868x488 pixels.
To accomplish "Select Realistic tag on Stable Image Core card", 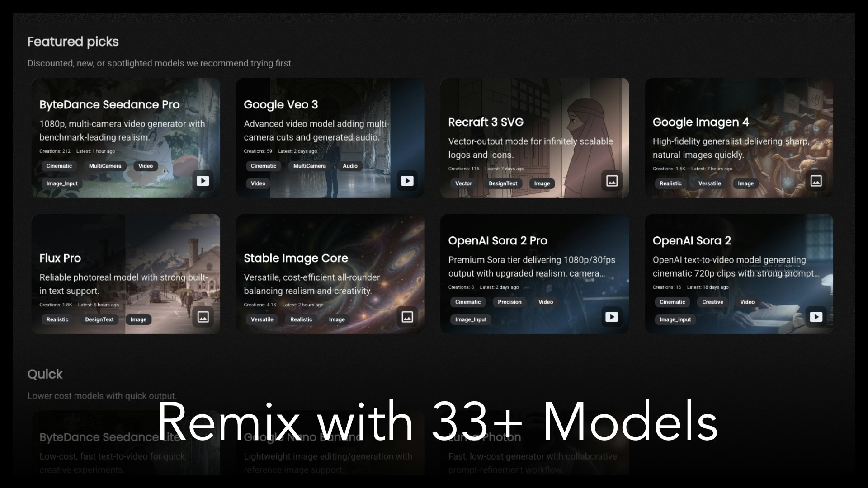I will [301, 319].
